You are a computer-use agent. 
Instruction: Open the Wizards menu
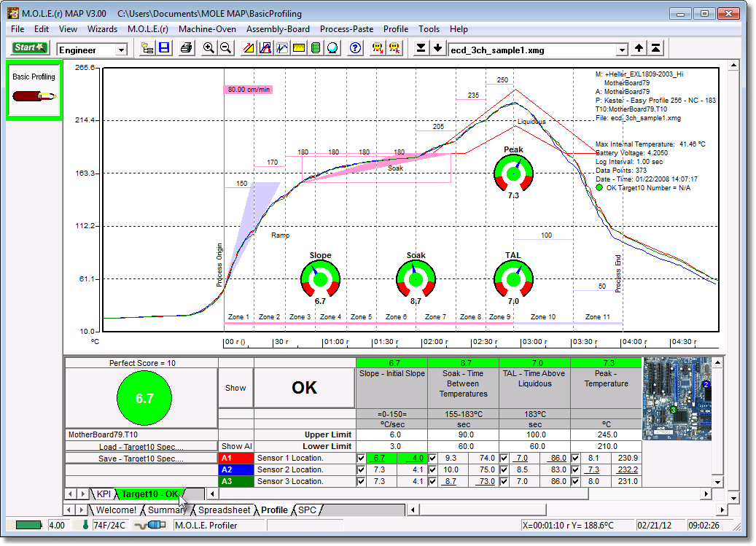[102, 29]
